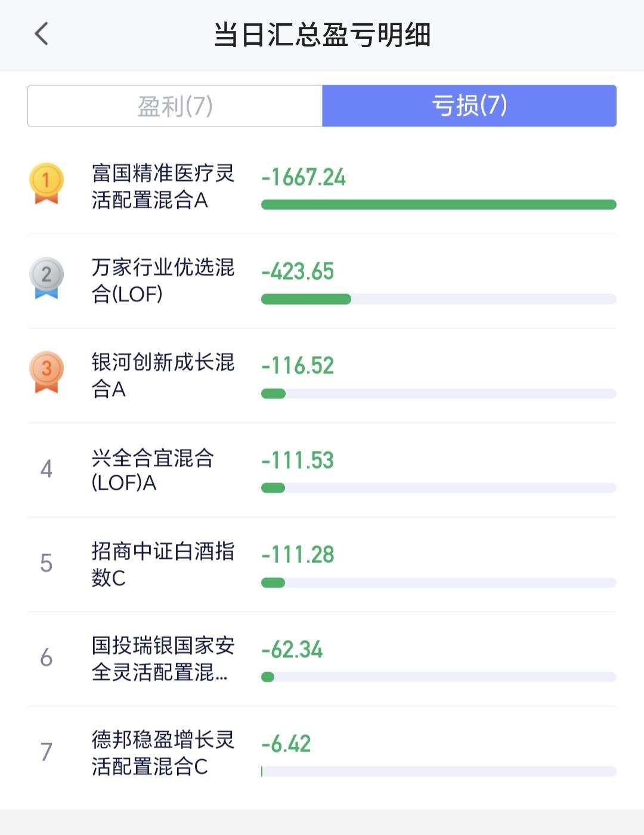Select the 亏损(7) tab
Viewport: 644px width, 835px height.
469,106
